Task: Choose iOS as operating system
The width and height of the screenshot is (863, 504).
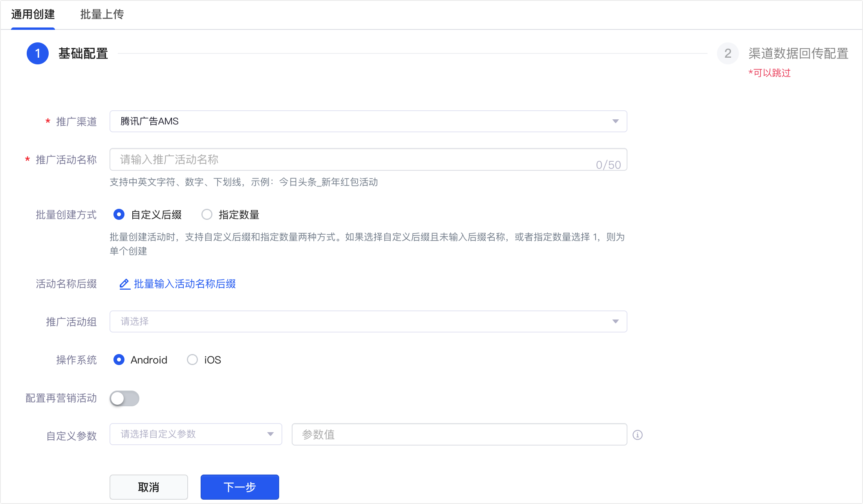Action: click(192, 360)
